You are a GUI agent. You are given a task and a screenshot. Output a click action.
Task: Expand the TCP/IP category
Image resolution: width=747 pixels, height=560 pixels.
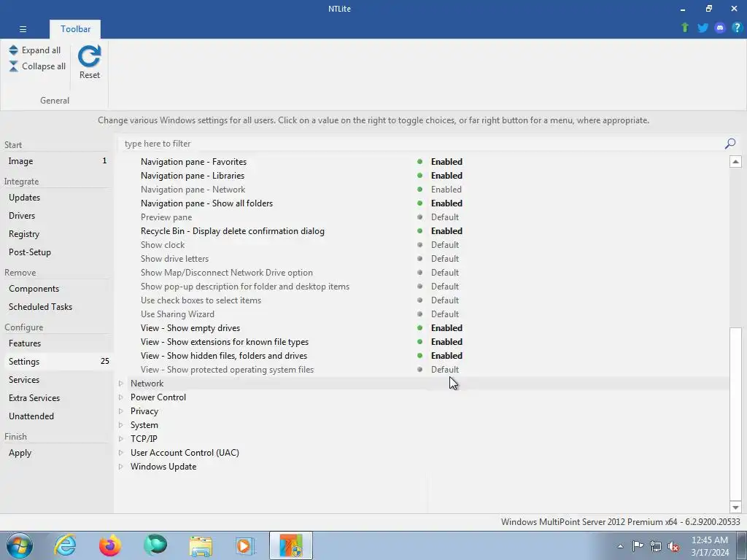(x=121, y=438)
